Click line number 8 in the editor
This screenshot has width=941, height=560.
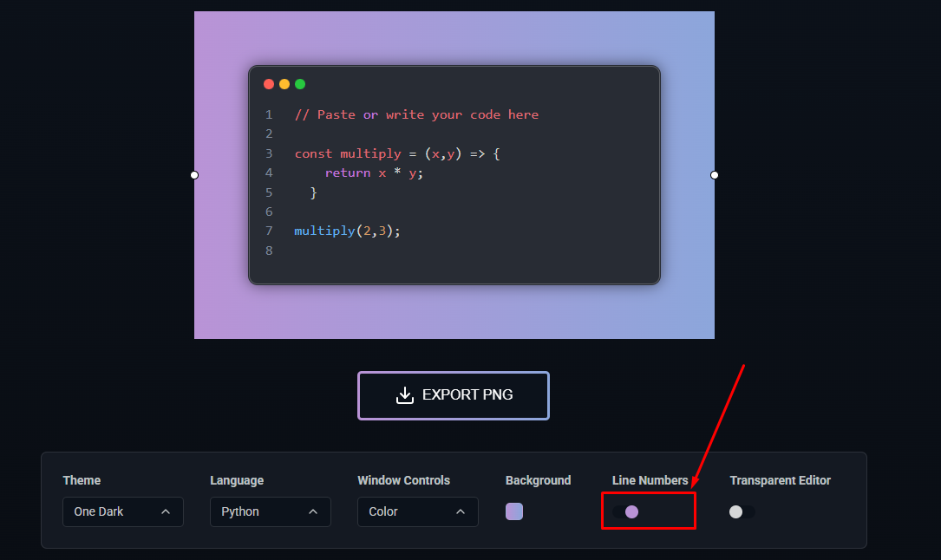(x=269, y=251)
